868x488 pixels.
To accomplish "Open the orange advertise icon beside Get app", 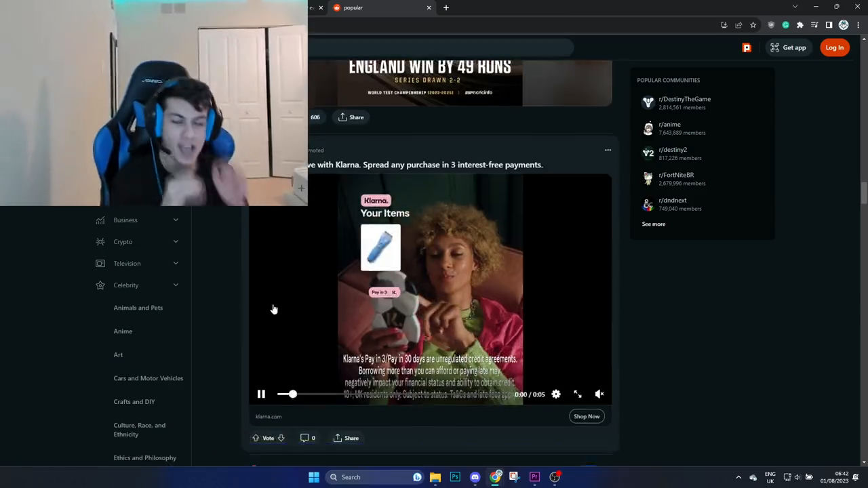I will coord(747,47).
